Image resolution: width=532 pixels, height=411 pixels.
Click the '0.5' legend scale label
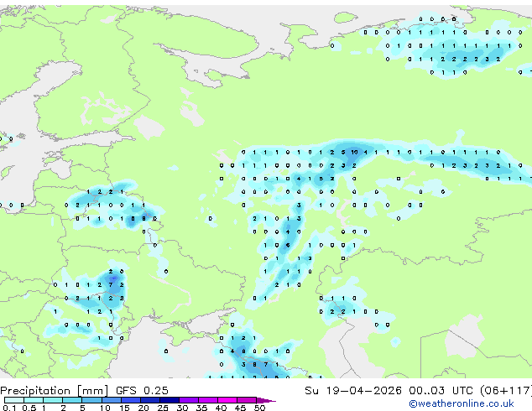[29, 408]
